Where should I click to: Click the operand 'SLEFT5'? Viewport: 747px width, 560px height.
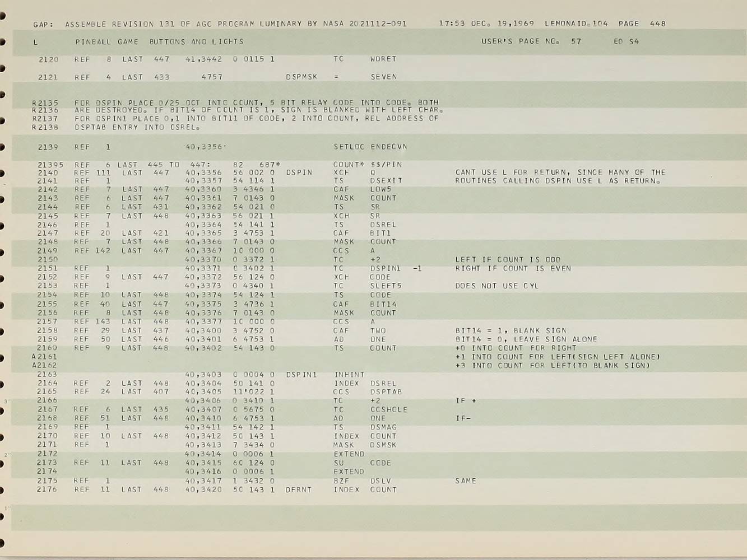386,286
